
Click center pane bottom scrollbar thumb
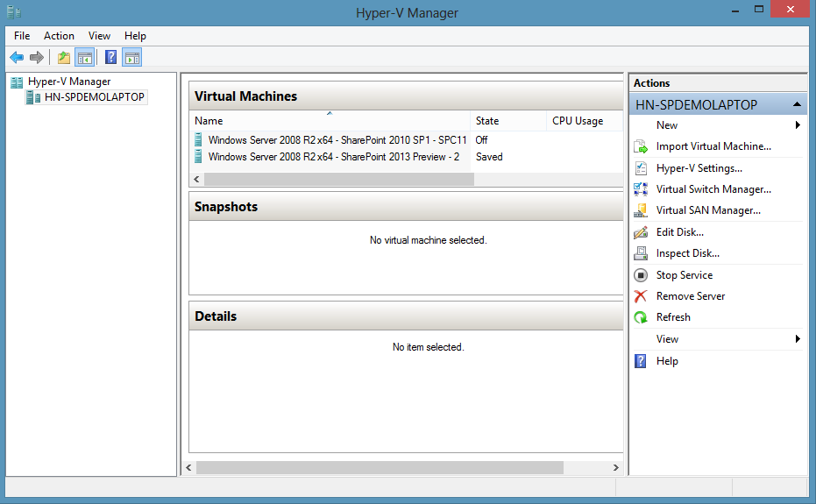[380, 467]
